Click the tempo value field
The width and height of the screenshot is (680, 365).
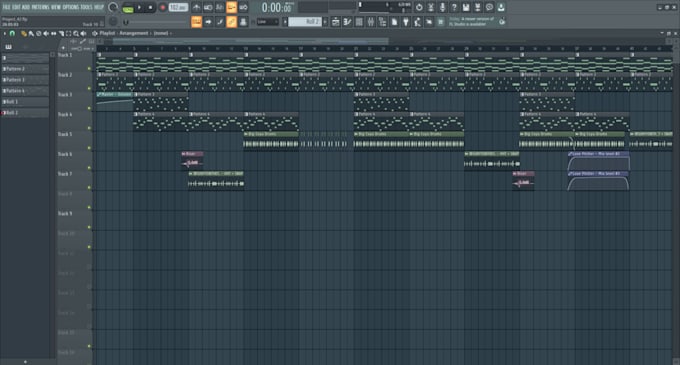[178, 7]
